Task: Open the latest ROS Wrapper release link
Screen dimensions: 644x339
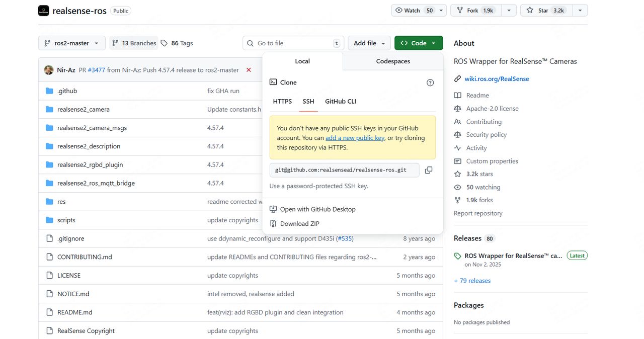Action: point(513,256)
